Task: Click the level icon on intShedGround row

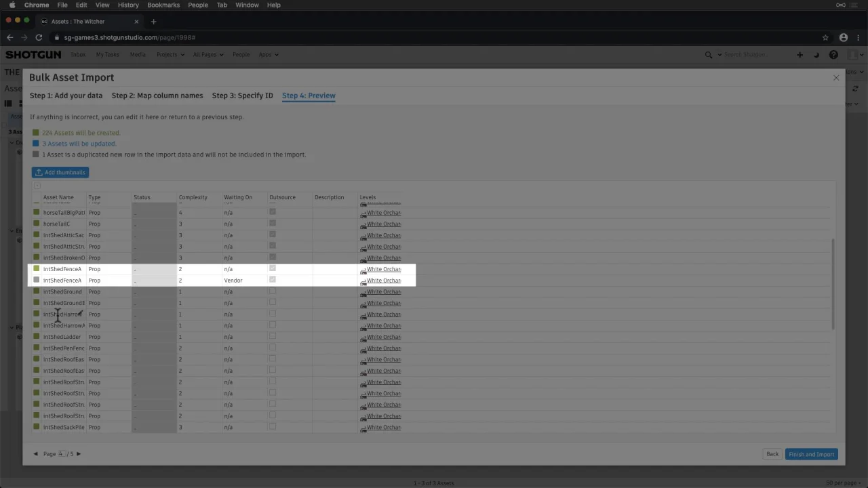Action: tap(363, 292)
